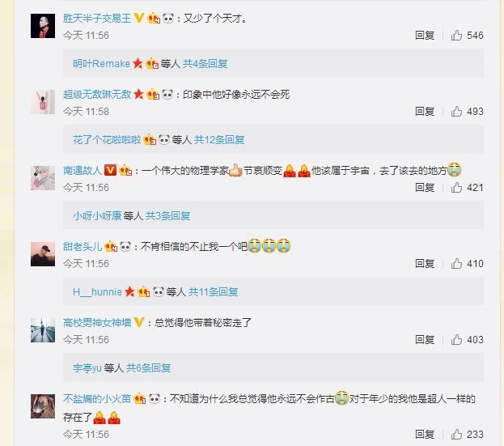Like the comment with 421 likes
This screenshot has width=504, height=446.
click(456, 188)
